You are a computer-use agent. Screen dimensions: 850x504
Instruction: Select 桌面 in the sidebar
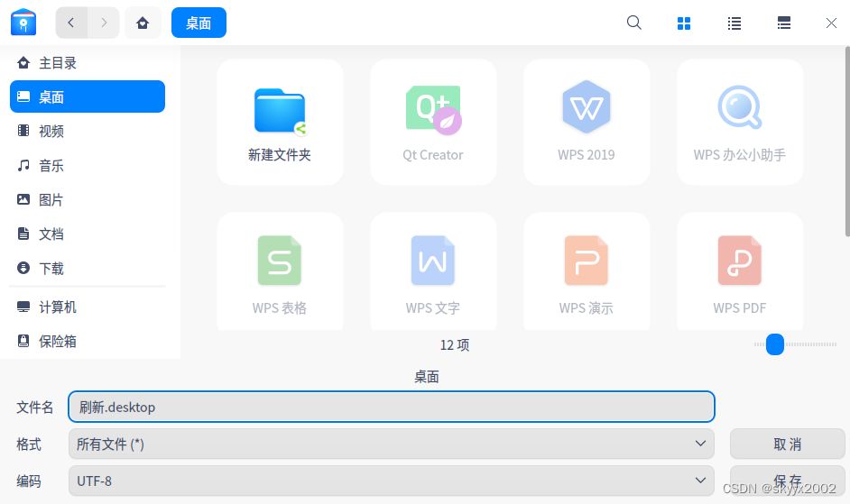[x=88, y=96]
